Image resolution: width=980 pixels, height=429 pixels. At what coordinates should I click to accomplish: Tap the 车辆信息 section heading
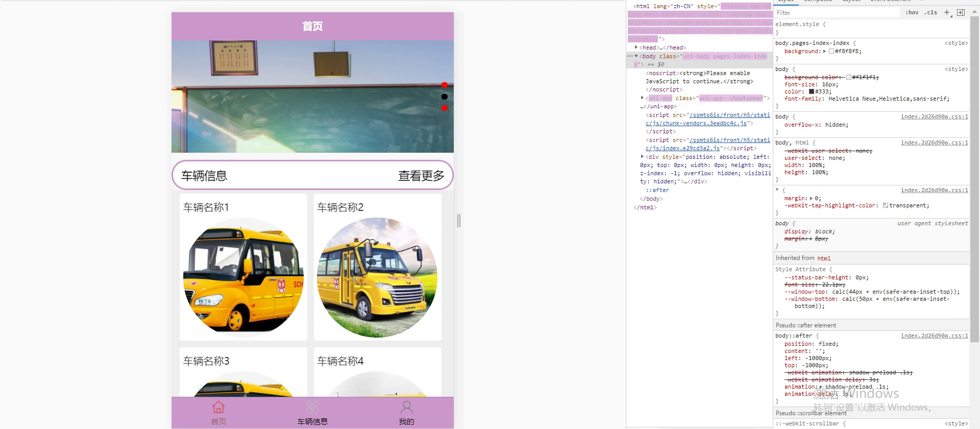(204, 176)
